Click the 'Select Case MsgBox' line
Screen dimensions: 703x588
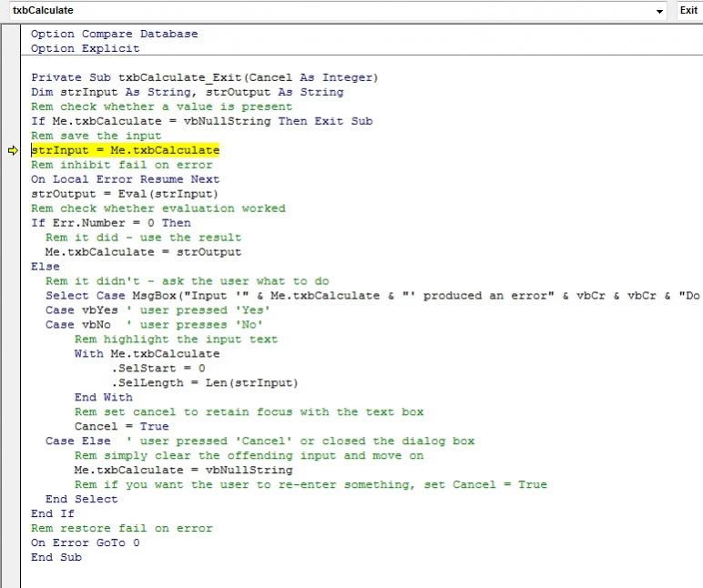tap(372, 296)
